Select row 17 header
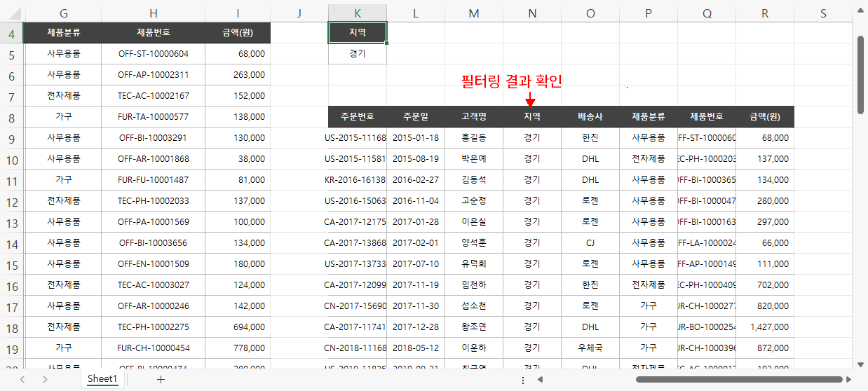Viewport: 868px width, 391px height. coord(12,306)
